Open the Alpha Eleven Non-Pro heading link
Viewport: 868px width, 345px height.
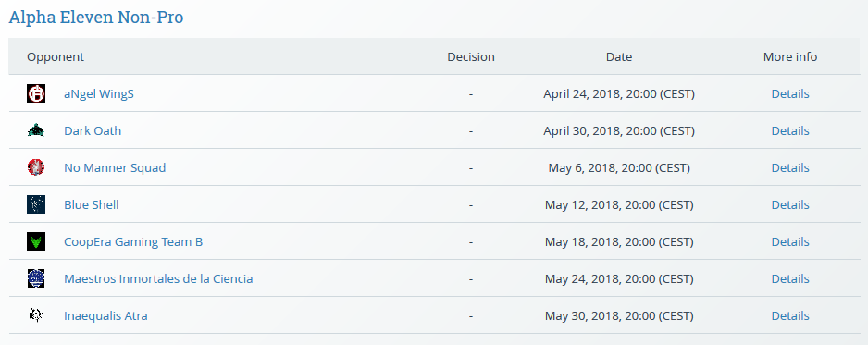point(96,18)
